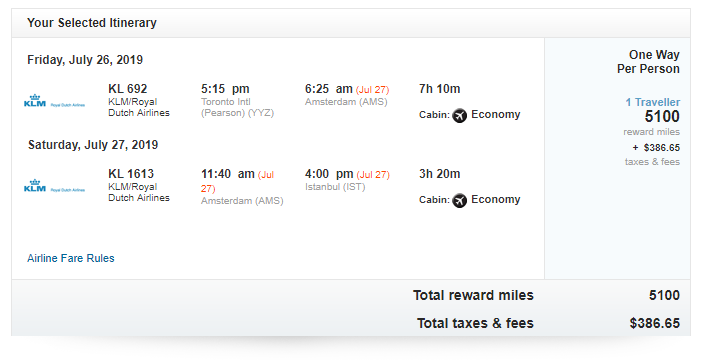Click the KL 1613 flight number
This screenshot has width=704, height=360.
[131, 174]
